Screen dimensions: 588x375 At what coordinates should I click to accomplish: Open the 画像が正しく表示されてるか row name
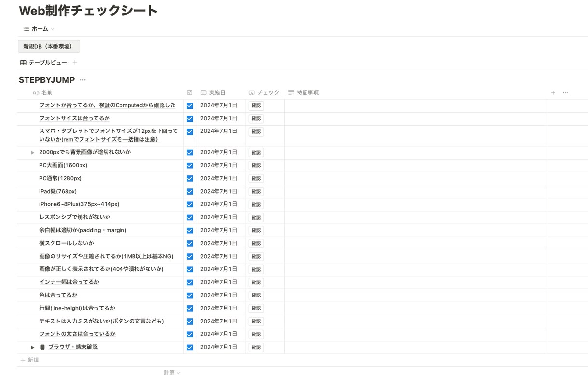[x=101, y=269]
